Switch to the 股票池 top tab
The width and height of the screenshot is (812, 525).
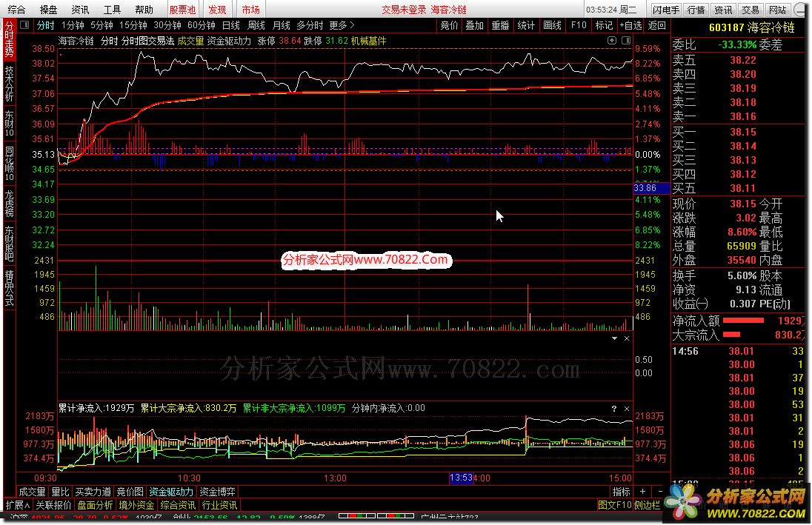[x=182, y=10]
